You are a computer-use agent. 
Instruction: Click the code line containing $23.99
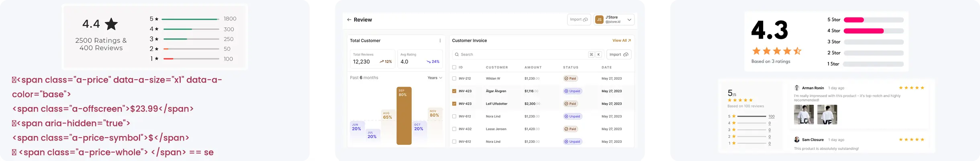tap(103, 109)
